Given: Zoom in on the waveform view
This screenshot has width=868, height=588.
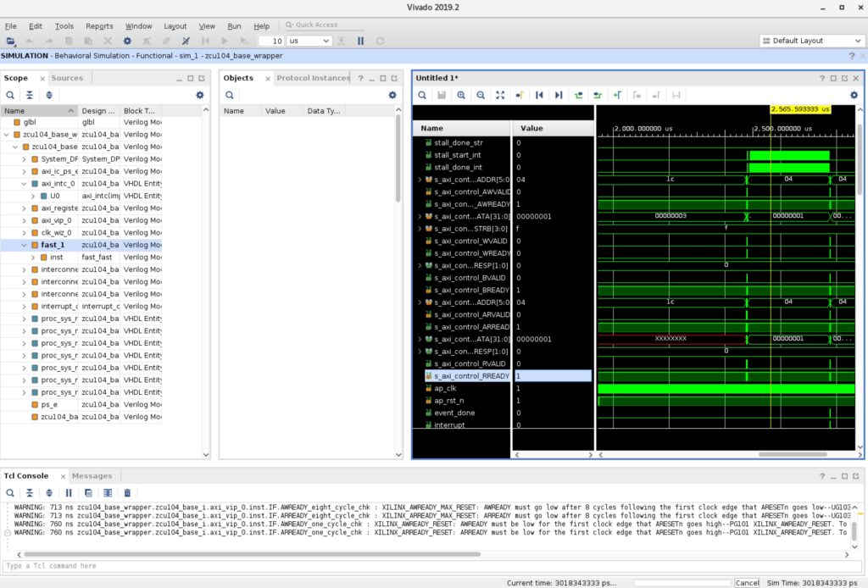Looking at the screenshot, I should click(461, 95).
